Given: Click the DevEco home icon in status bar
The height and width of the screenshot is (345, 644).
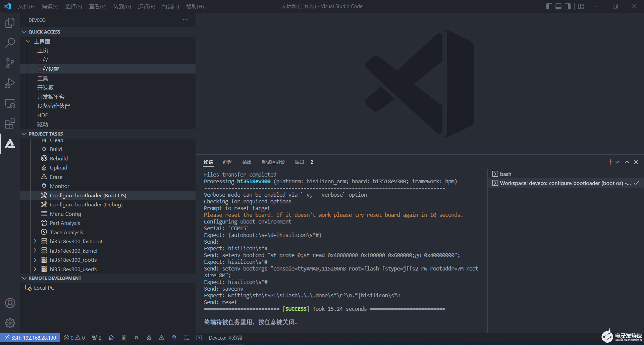Looking at the screenshot, I should pyautogui.click(x=111, y=338).
